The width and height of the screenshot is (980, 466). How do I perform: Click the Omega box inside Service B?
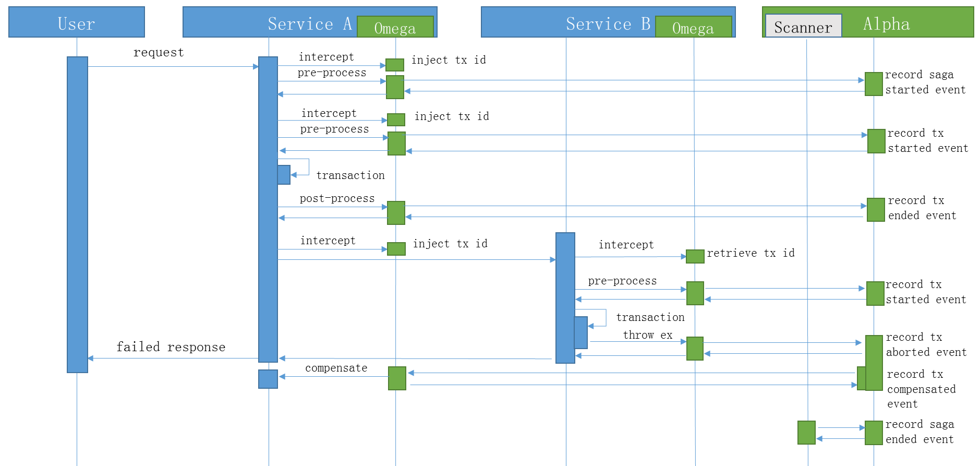pos(693,28)
